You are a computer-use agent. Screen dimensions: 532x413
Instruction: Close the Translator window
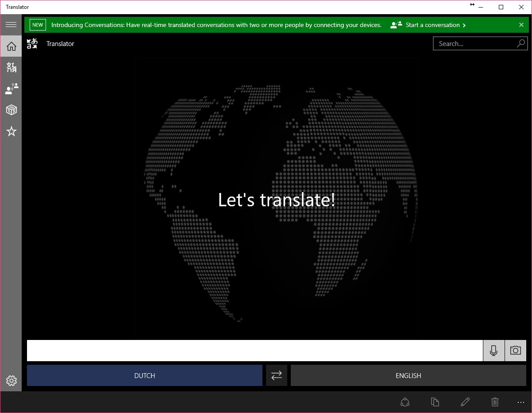pos(521,7)
